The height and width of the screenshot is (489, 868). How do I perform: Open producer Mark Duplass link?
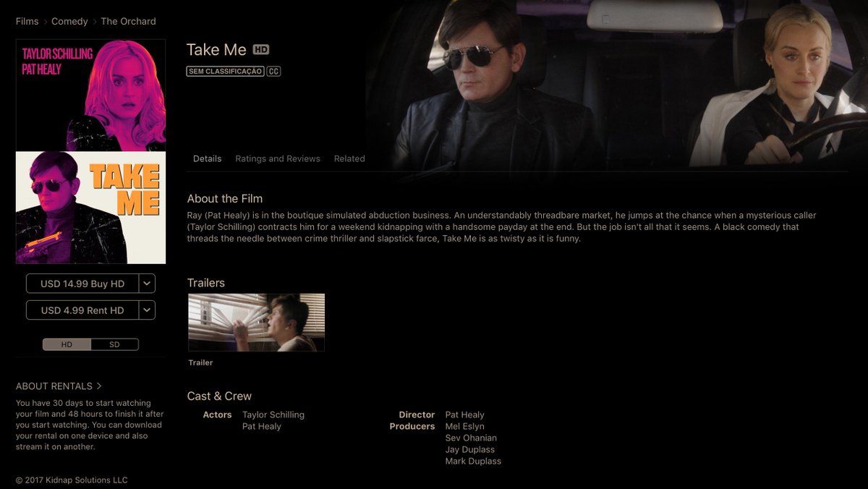[x=473, y=461]
